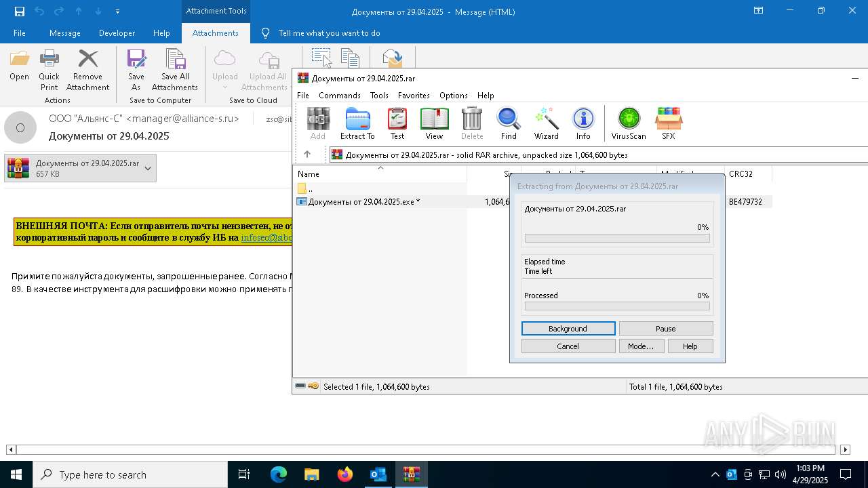Open the Help tab in Outlook
This screenshot has height=488, width=868.
(x=161, y=33)
